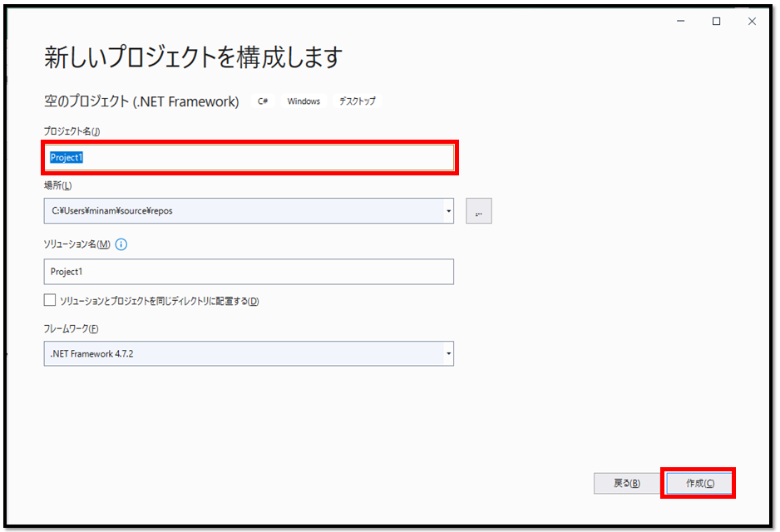Click the solution name info icon
Image resolution: width=780 pixels, height=532 pixels.
(x=121, y=244)
